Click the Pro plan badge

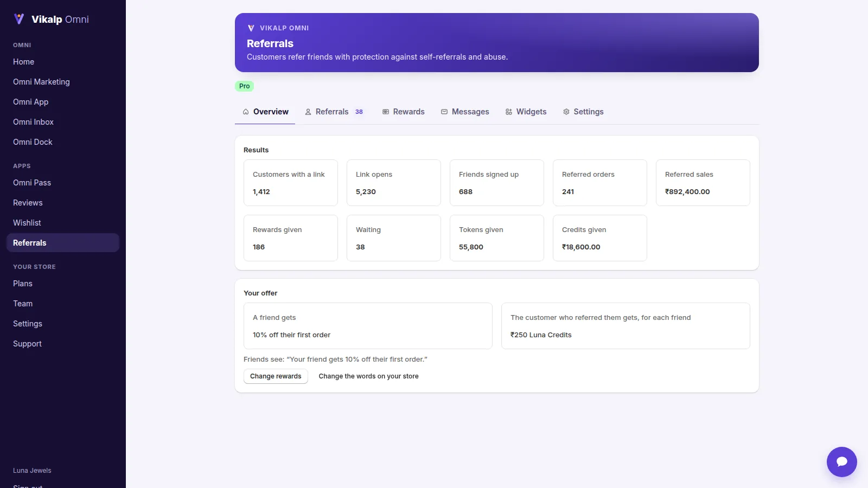point(244,86)
